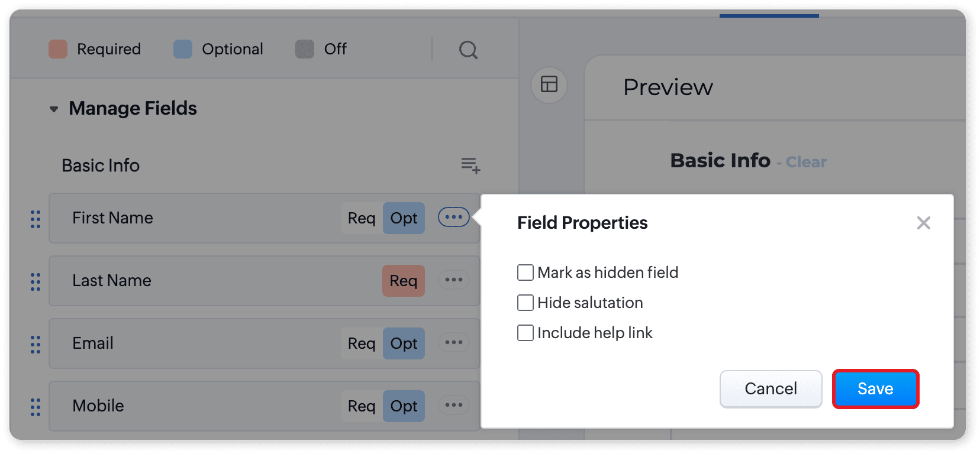Enable Mark as hidden field checkbox
The image size is (980, 454).
coord(526,273)
